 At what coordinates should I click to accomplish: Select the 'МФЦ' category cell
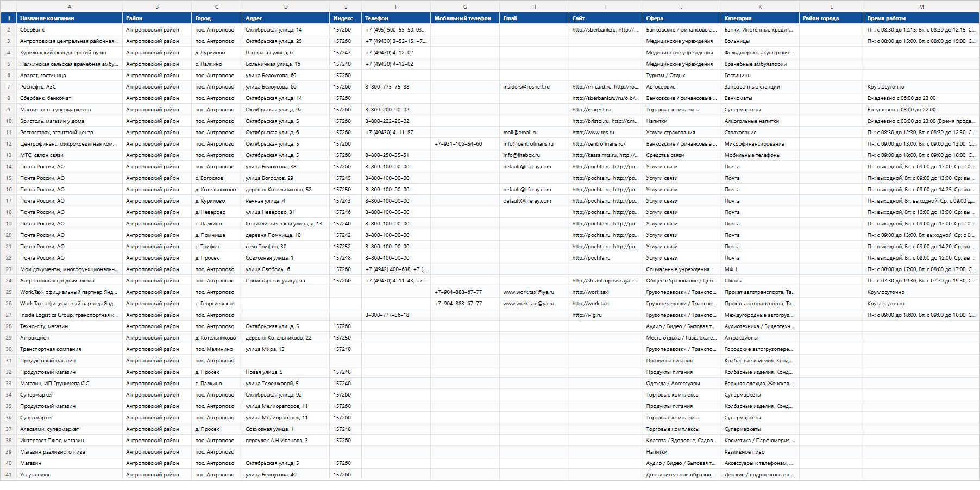(760, 269)
